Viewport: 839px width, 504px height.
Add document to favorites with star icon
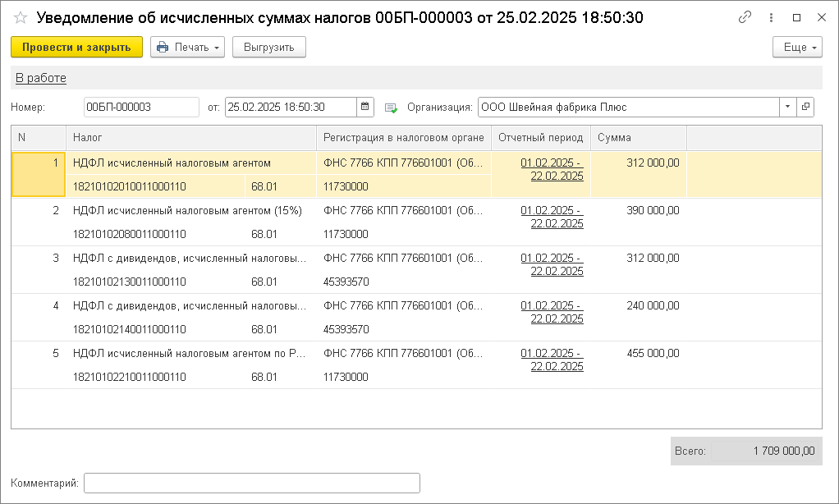(21, 17)
